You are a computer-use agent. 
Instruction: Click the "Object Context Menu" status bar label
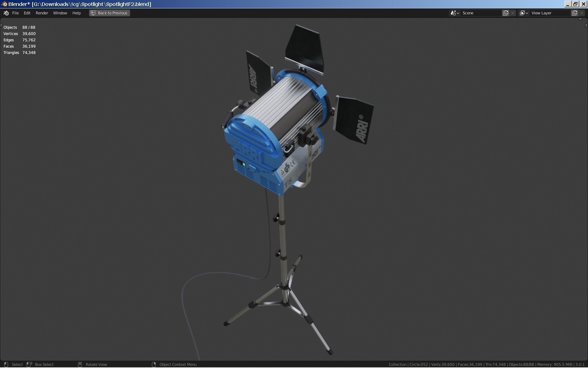click(x=178, y=364)
